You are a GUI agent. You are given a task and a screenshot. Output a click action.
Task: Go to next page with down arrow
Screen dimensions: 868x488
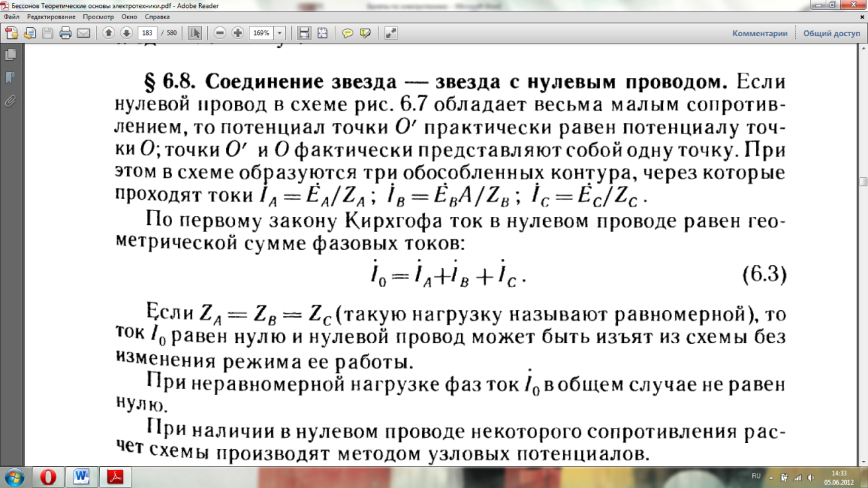tap(126, 33)
